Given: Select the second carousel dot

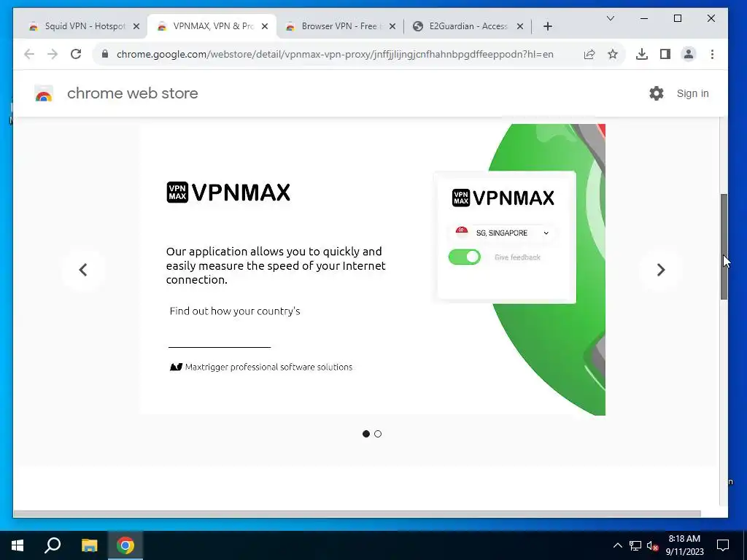Looking at the screenshot, I should 378,434.
